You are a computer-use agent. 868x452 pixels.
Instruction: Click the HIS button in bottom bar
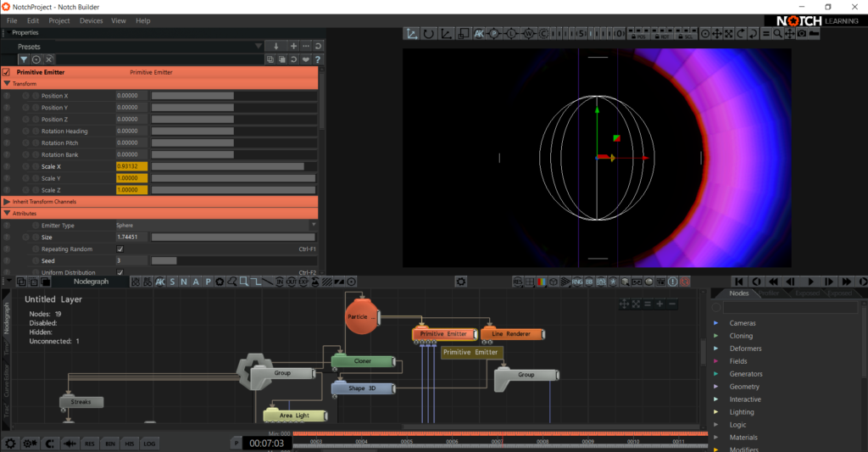[130, 444]
